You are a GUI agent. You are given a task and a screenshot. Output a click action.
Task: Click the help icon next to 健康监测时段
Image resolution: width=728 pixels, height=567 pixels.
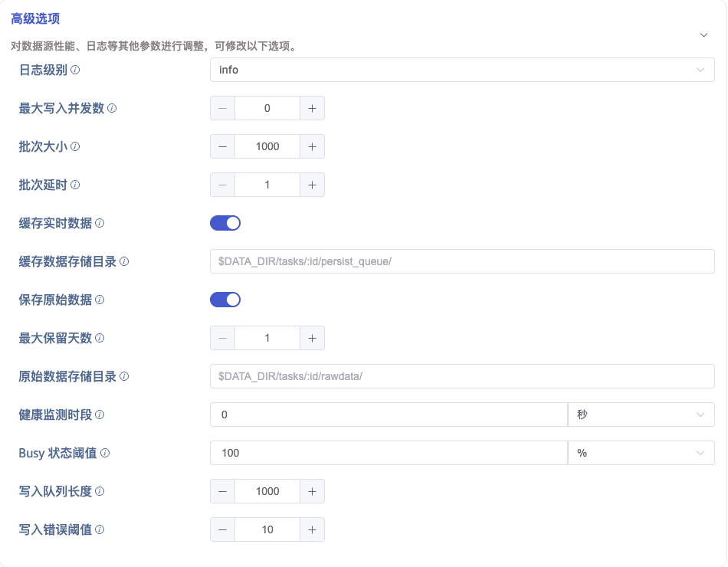click(100, 415)
